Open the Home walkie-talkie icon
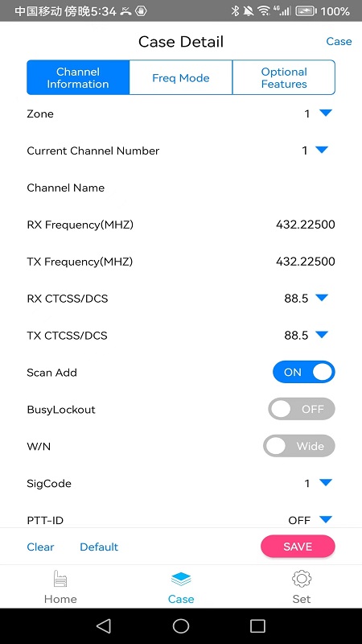 [60, 578]
